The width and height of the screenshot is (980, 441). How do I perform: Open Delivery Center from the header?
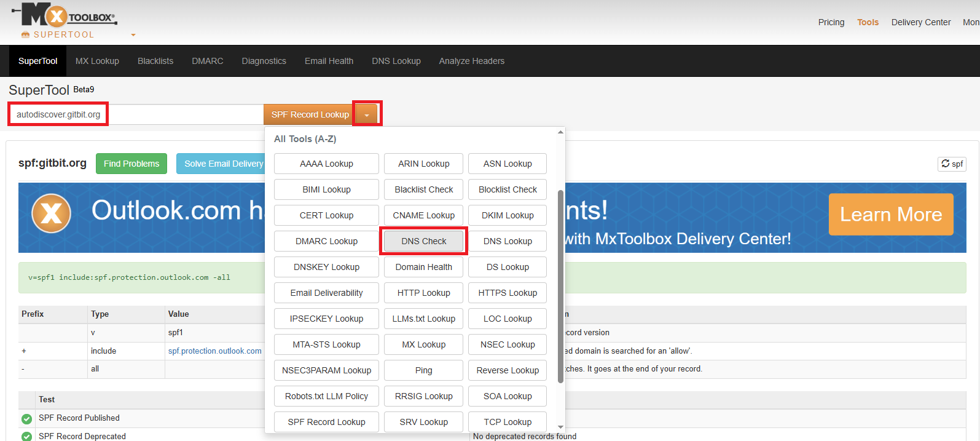[x=921, y=22]
